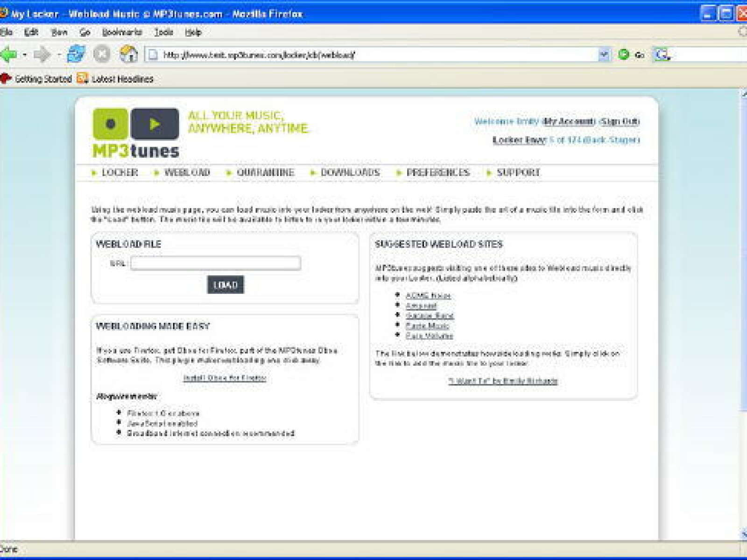
Task: Click the Getting Started bookmark
Action: click(43, 79)
